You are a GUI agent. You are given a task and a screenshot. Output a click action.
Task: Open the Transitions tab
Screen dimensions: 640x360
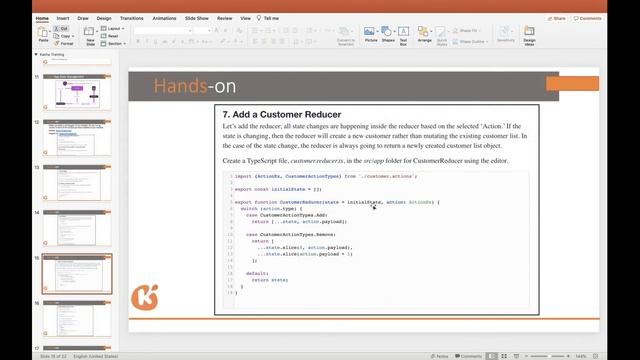click(131, 18)
